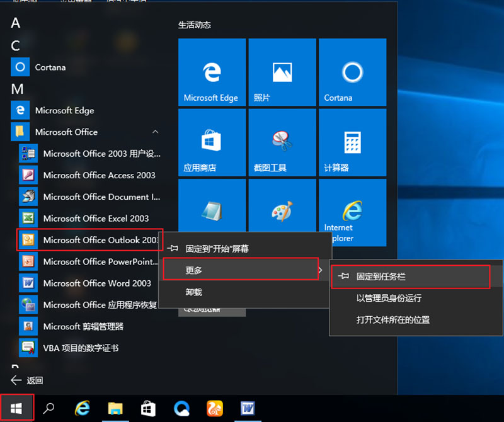Click the Windows Start button
504x422 pixels.
click(x=16, y=408)
